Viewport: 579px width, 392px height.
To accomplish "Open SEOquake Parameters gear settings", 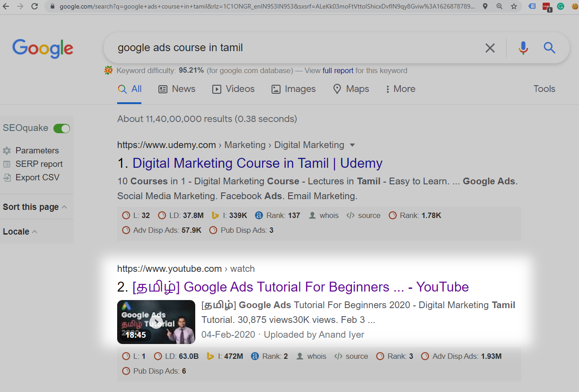I will pos(7,151).
